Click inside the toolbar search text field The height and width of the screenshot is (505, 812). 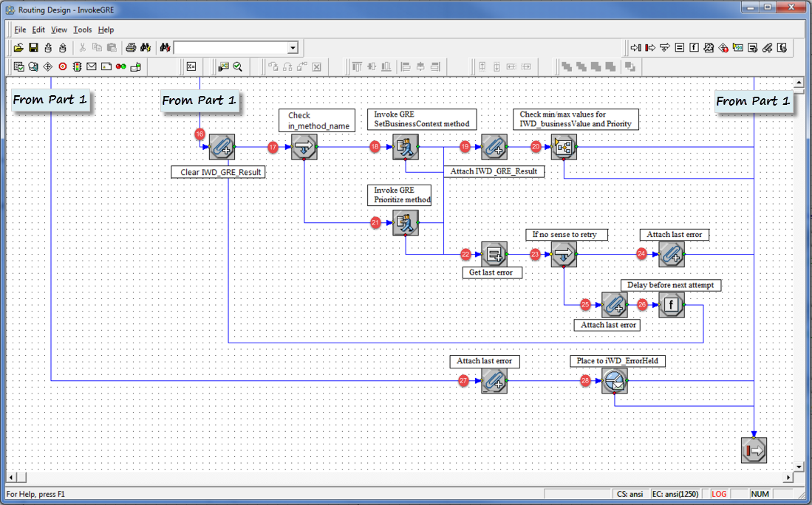[229, 48]
